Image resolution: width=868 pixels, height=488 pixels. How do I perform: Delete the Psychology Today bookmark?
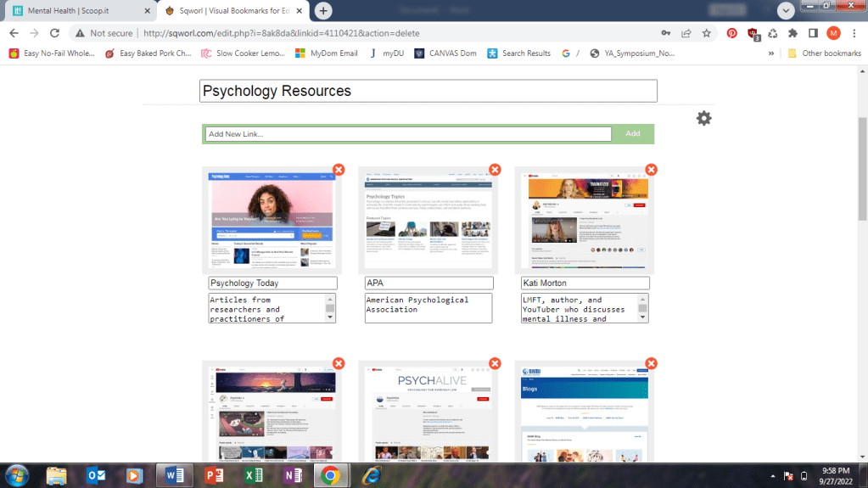(339, 170)
